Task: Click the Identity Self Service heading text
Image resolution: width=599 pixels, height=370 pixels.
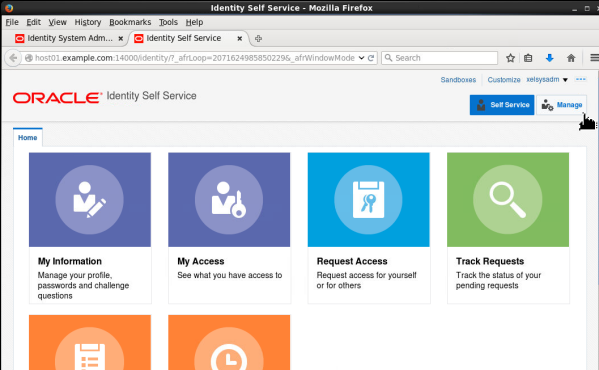Action: pyautogui.click(x=151, y=96)
